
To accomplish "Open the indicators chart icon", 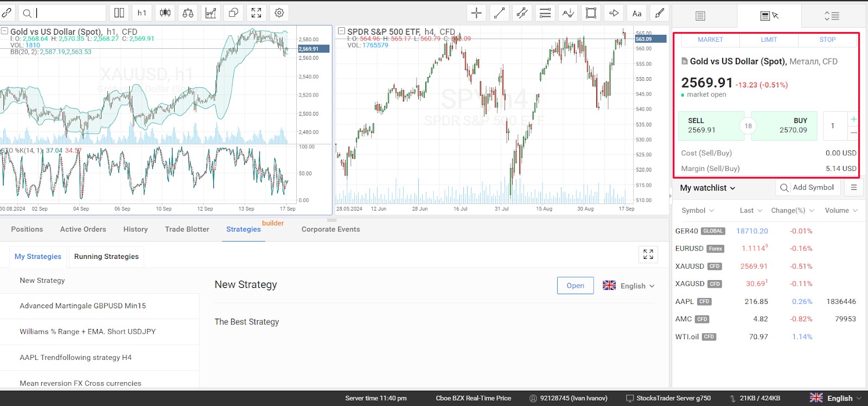I will (x=210, y=13).
